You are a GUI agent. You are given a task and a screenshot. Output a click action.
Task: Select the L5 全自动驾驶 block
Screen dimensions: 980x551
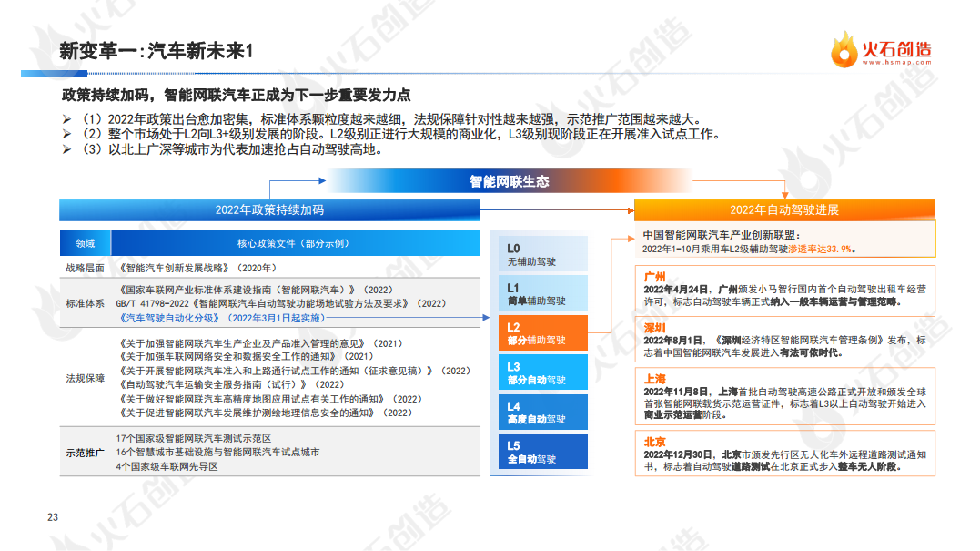(542, 451)
